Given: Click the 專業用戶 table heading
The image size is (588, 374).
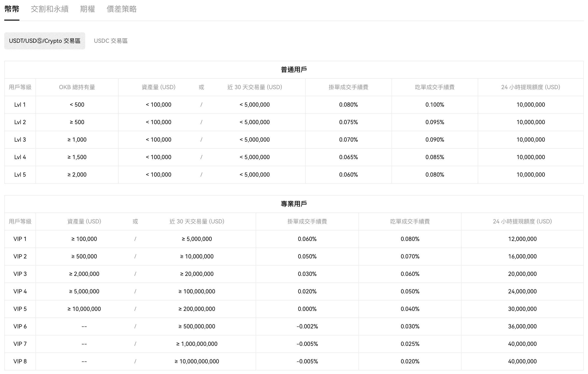Looking at the screenshot, I should point(294,204).
